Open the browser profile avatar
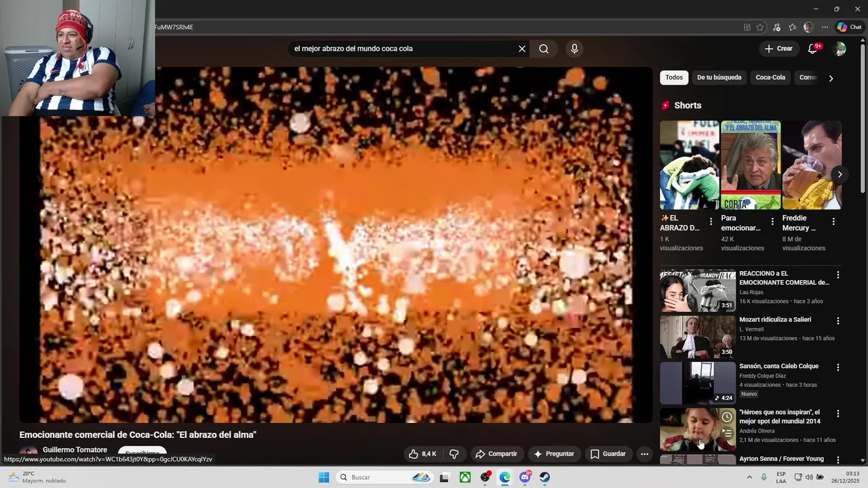This screenshot has width=868, height=488. 808,27
